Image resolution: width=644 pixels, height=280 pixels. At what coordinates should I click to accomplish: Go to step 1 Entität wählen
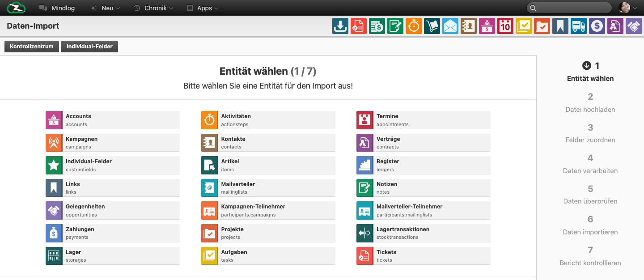click(590, 72)
